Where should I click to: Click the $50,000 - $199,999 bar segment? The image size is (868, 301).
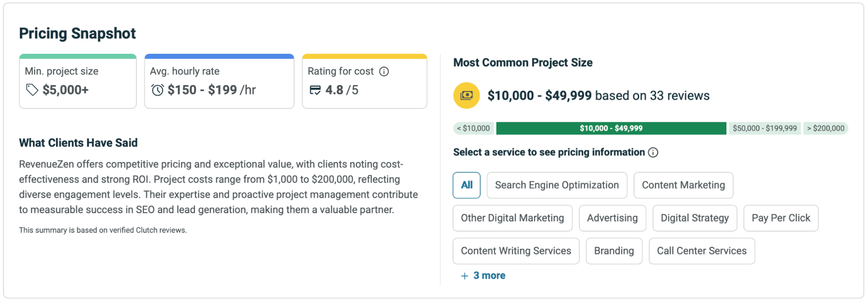click(764, 128)
